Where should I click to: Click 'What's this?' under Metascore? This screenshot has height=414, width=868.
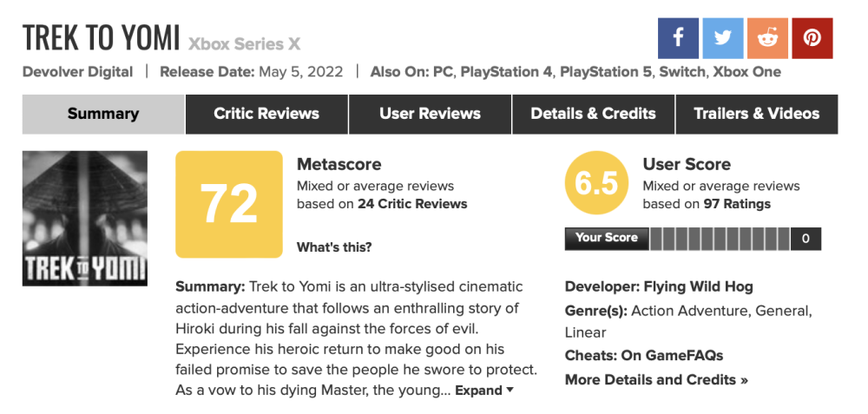pyautogui.click(x=334, y=247)
